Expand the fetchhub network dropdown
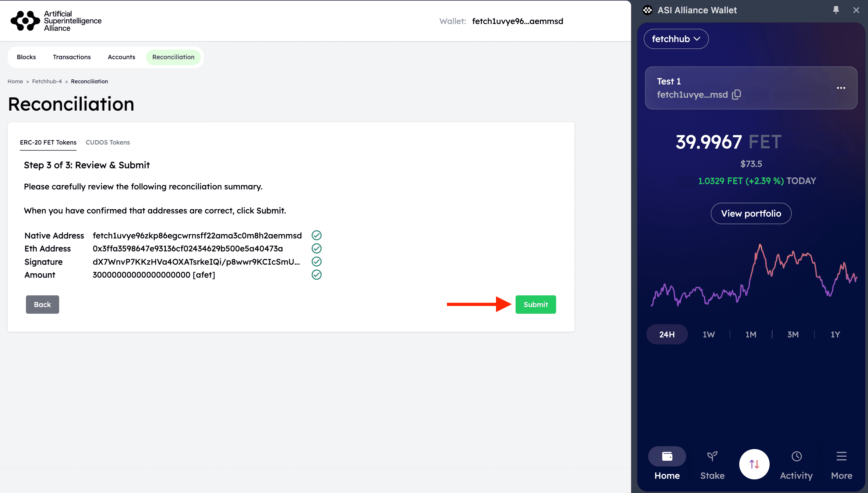The width and height of the screenshot is (868, 493). coord(676,39)
